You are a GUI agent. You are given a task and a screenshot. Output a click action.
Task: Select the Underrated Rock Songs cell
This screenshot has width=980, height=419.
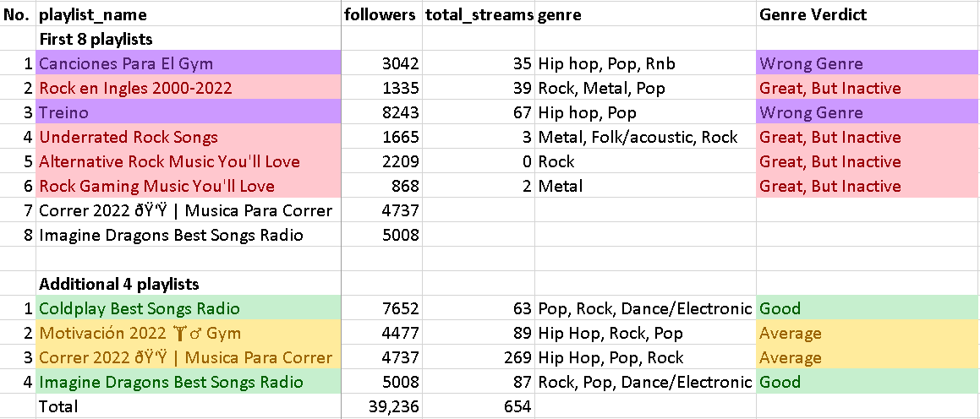[188, 137]
